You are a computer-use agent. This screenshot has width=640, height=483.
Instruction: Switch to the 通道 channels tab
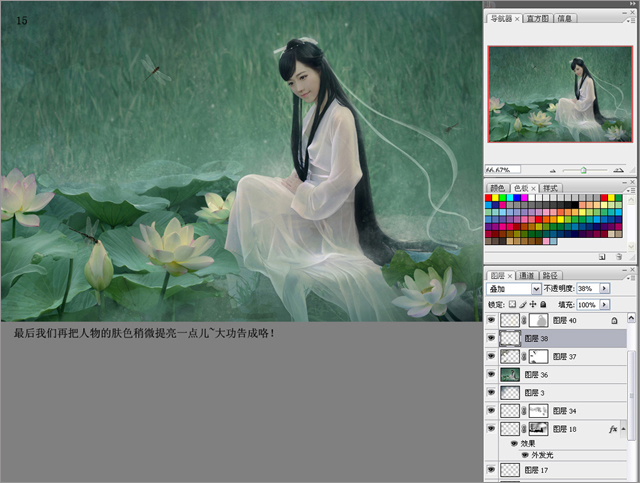[x=527, y=276]
